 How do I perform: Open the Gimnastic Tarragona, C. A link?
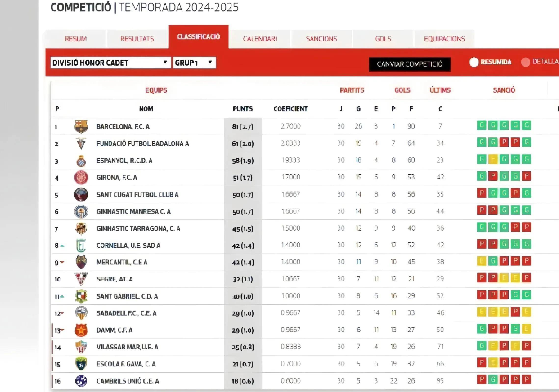point(138,228)
